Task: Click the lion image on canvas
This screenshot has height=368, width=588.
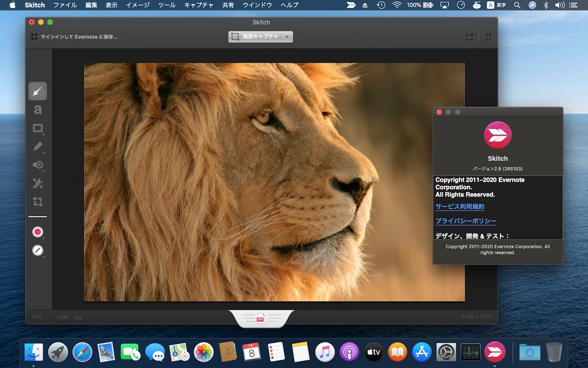Action: click(274, 182)
